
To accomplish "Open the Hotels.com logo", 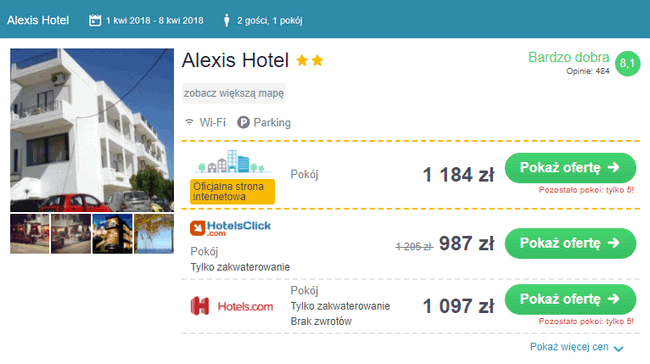I will [232, 306].
